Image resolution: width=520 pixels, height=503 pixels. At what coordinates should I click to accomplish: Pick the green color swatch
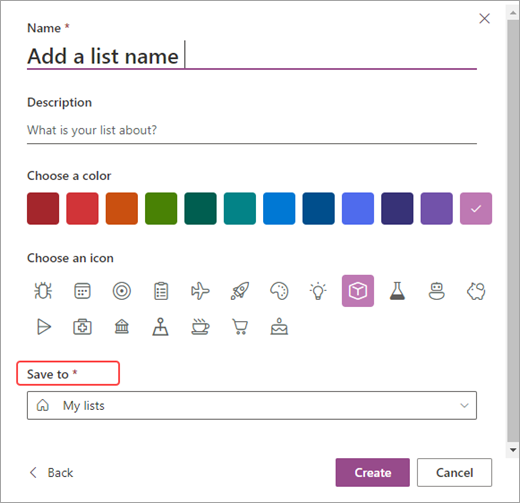coord(161,208)
